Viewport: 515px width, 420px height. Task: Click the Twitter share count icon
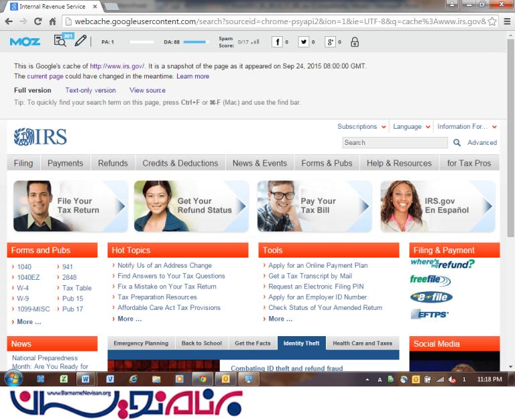click(x=304, y=42)
